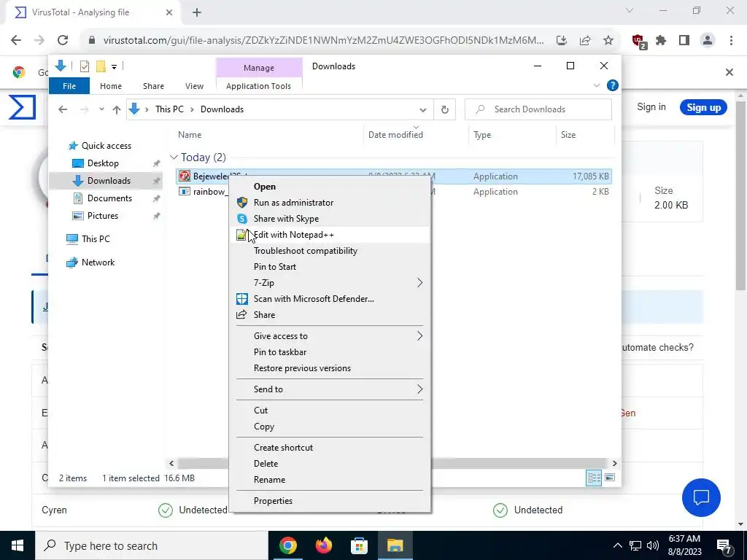
Task: Open Microsoft Store from taskbar
Action: pyautogui.click(x=359, y=545)
